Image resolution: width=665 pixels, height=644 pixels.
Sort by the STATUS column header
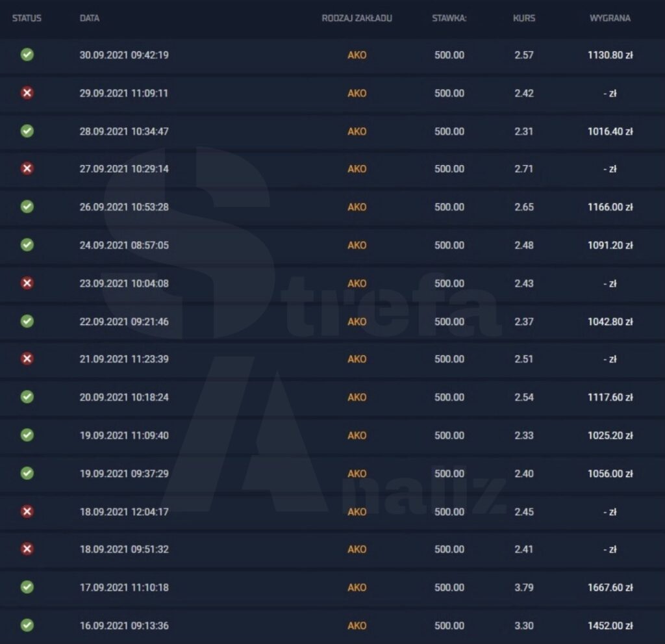pyautogui.click(x=27, y=18)
